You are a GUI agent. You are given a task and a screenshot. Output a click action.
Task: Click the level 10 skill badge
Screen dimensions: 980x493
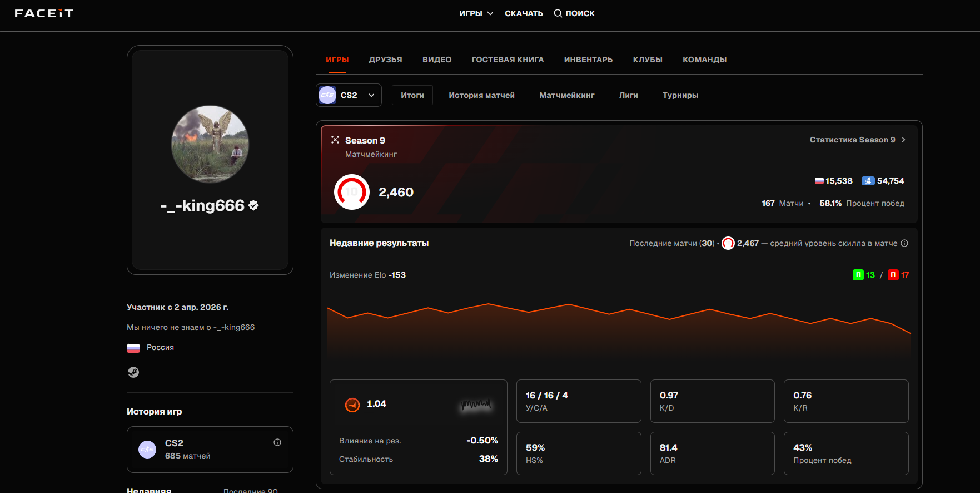pyautogui.click(x=352, y=192)
